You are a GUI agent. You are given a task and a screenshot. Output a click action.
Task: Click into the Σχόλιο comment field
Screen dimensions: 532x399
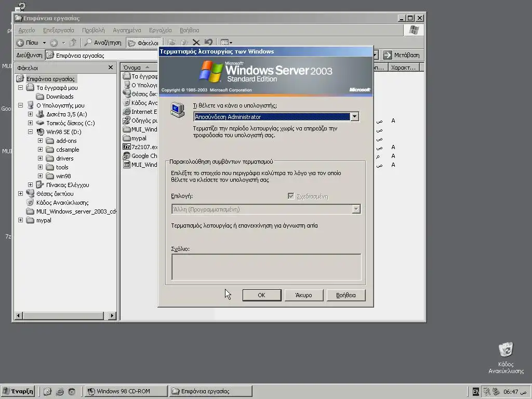point(267,267)
